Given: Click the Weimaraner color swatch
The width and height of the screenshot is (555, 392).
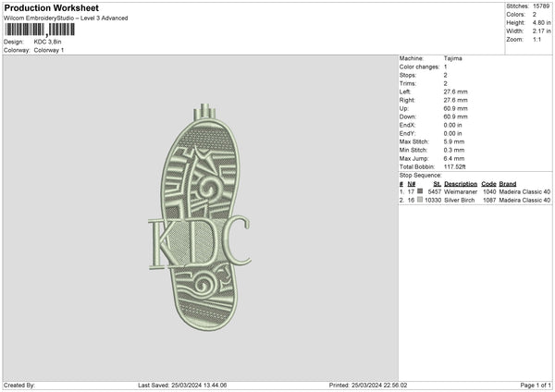Looking at the screenshot, I should coord(420,191).
